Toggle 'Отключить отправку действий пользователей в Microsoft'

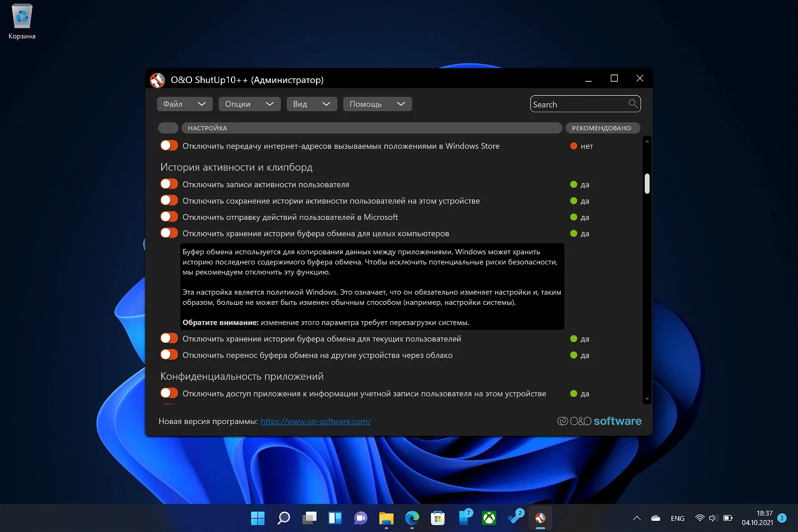pos(169,217)
